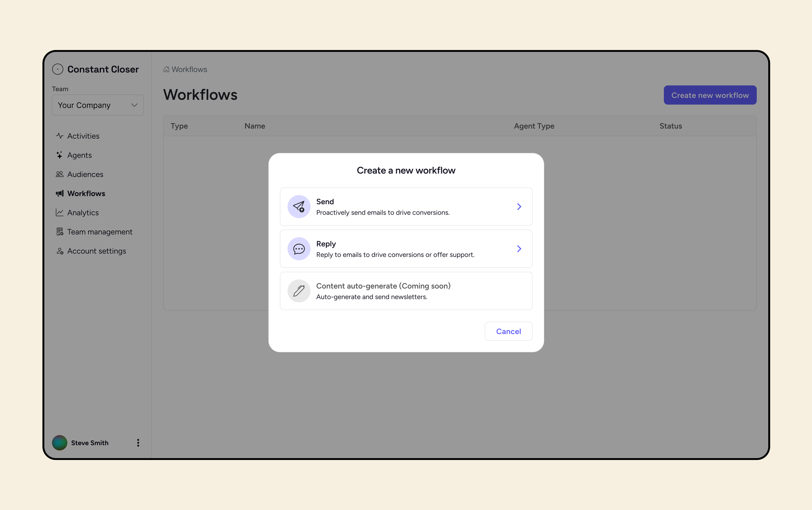Click the chevron on the Reply option

519,249
